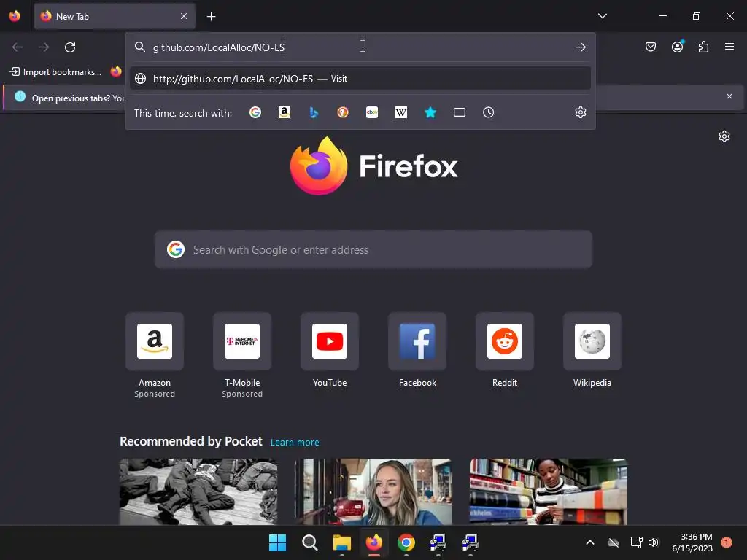Open Extensions puzzle icon

(703, 47)
